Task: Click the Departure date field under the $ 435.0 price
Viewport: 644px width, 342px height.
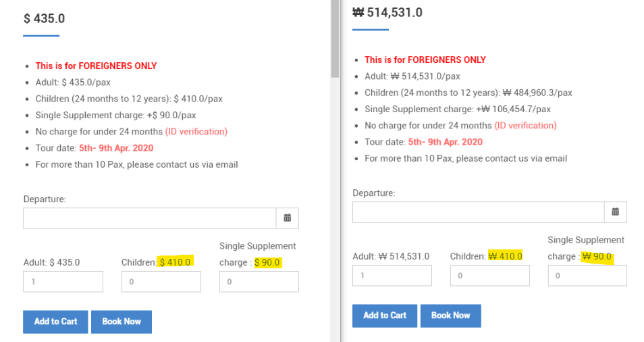Action: pyautogui.click(x=149, y=218)
